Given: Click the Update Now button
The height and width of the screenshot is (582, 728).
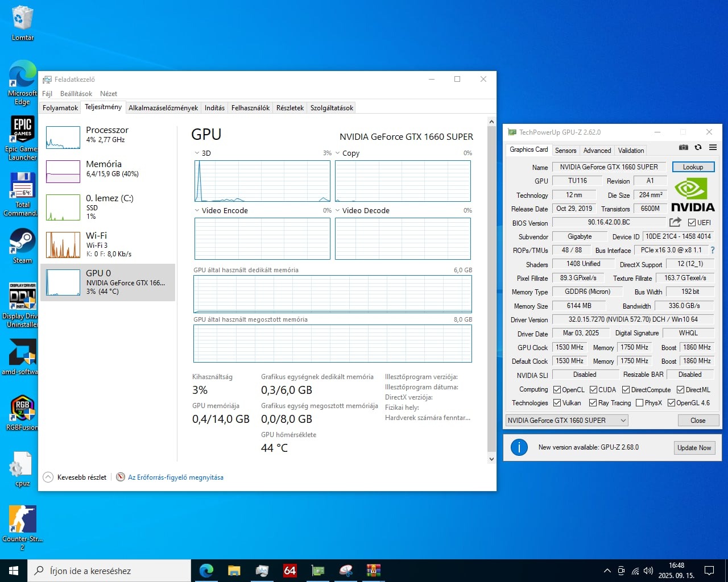Looking at the screenshot, I should click(694, 448).
